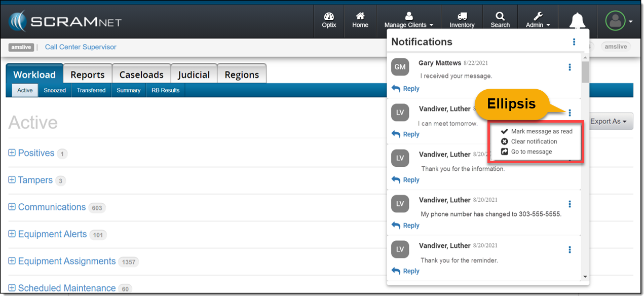Open ellipsis for phone number changed message

(x=570, y=204)
